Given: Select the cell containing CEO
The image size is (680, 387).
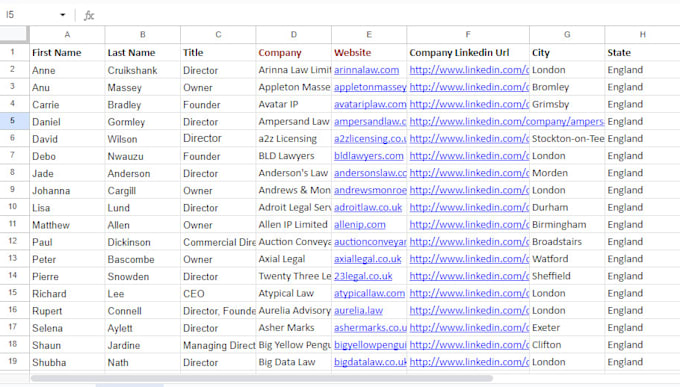Looking at the screenshot, I should point(218,293).
